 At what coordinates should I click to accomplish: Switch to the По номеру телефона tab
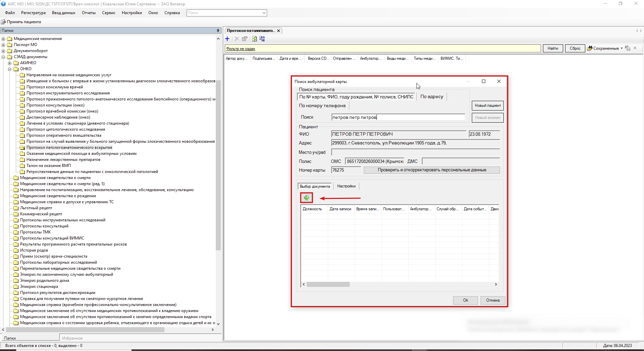click(322, 106)
